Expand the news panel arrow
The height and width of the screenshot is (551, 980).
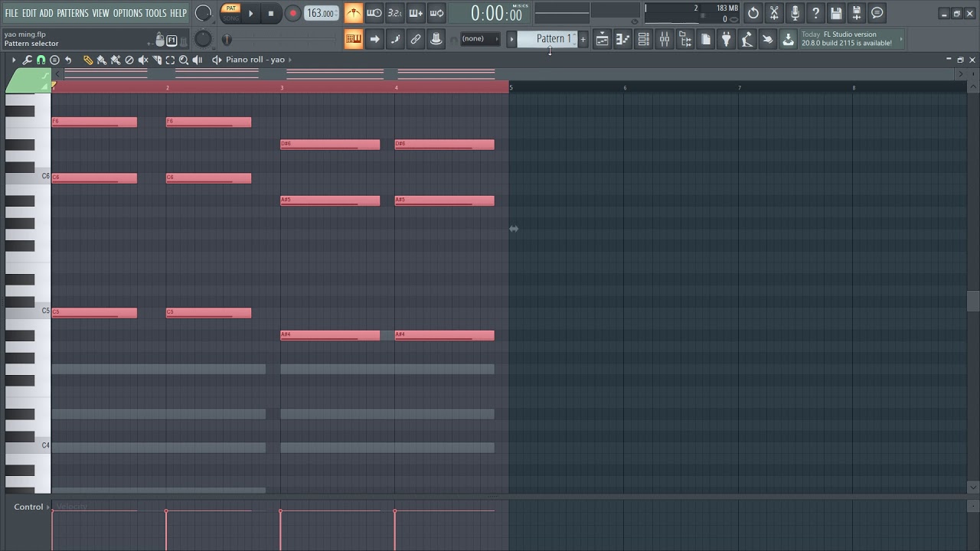901,39
